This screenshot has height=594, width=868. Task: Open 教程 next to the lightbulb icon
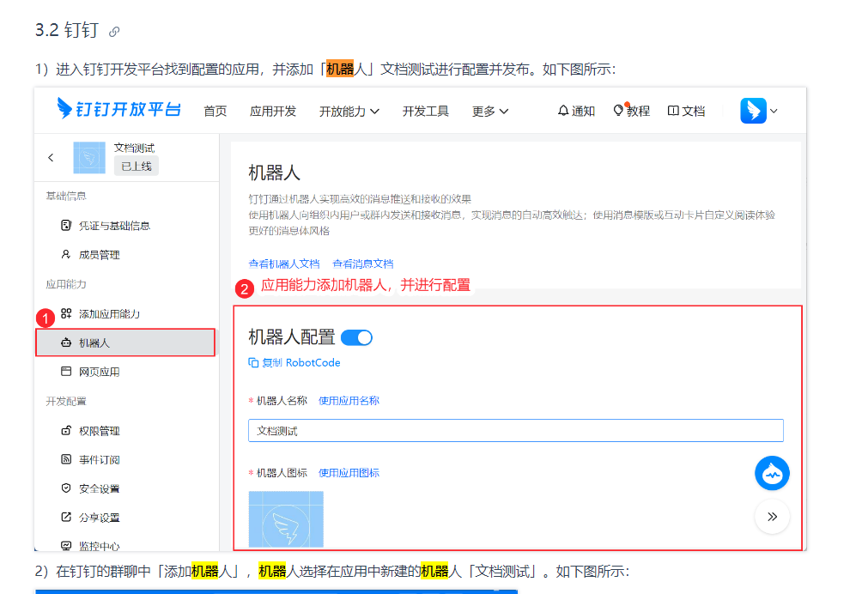[632, 112]
